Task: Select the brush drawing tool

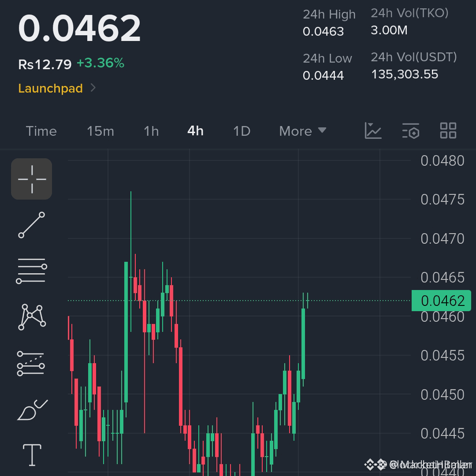Action: tap(32, 410)
